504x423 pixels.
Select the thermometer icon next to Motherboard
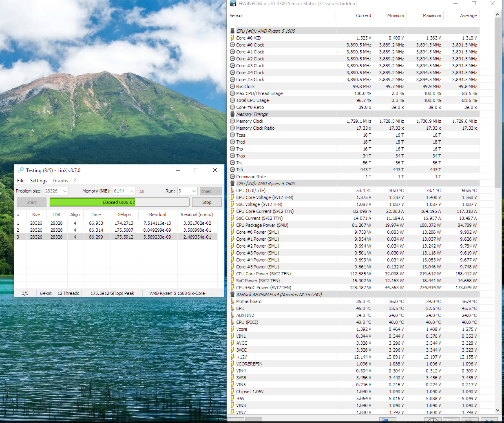[232, 301]
